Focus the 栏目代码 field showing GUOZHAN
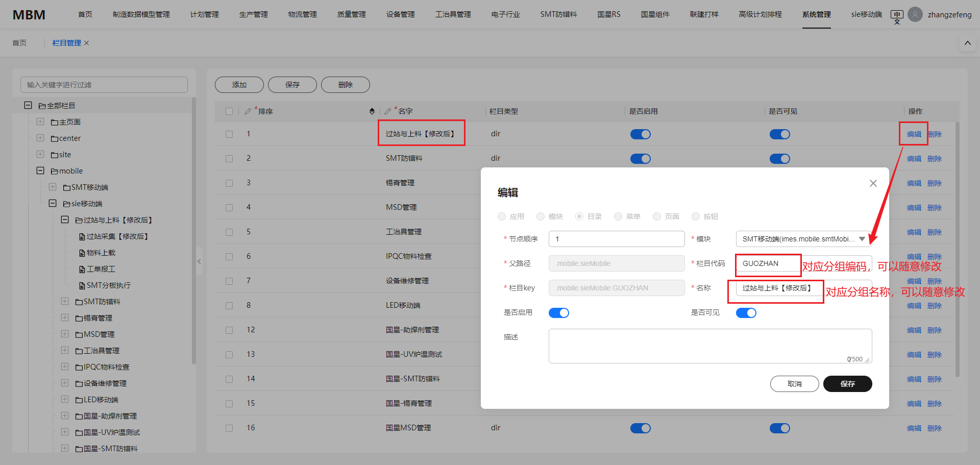Image resolution: width=980 pixels, height=465 pixels. coord(803,263)
